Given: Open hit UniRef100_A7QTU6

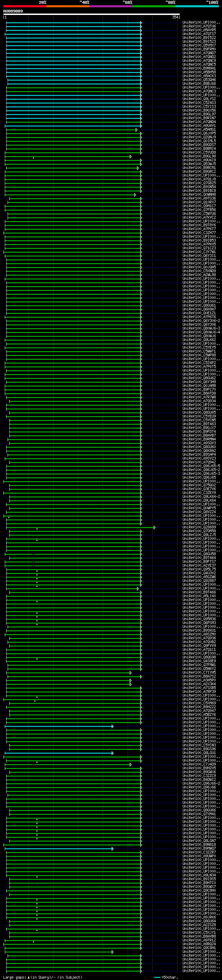Looking at the screenshot, I should point(199,26).
